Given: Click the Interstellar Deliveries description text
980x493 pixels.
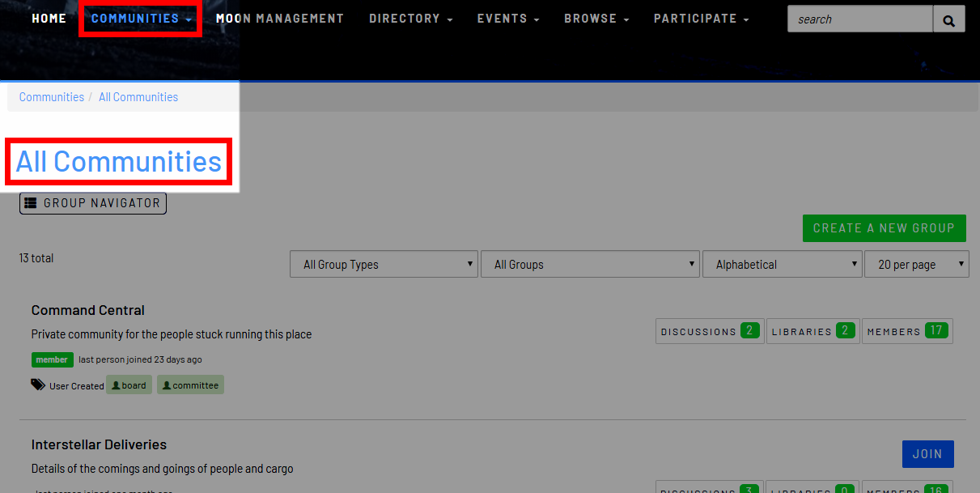Looking at the screenshot, I should (x=163, y=469).
